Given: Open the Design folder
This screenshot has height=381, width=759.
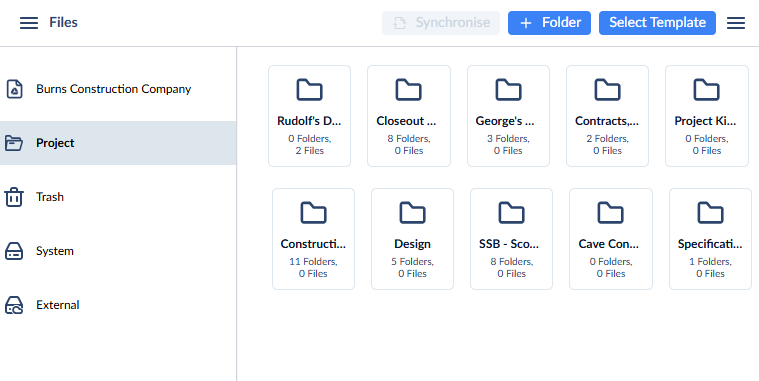Looking at the screenshot, I should (x=412, y=239).
